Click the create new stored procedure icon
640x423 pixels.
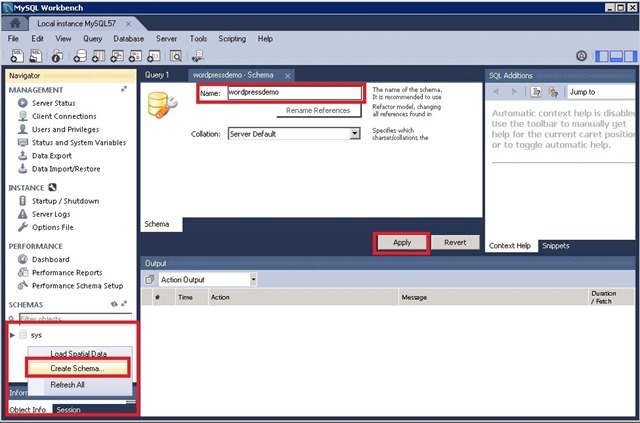(x=136, y=56)
